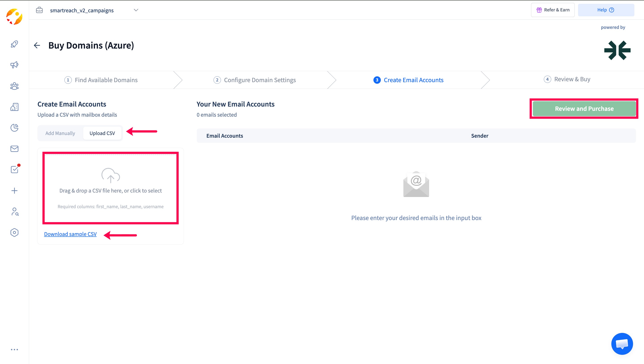The height and width of the screenshot is (364, 644).
Task: Expand the smartreach_v2_campaigns team dropdown
Action: click(136, 10)
